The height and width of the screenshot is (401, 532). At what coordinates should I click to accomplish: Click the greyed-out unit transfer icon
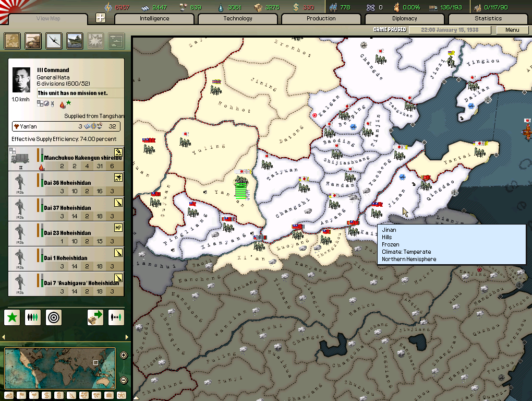coord(116,41)
